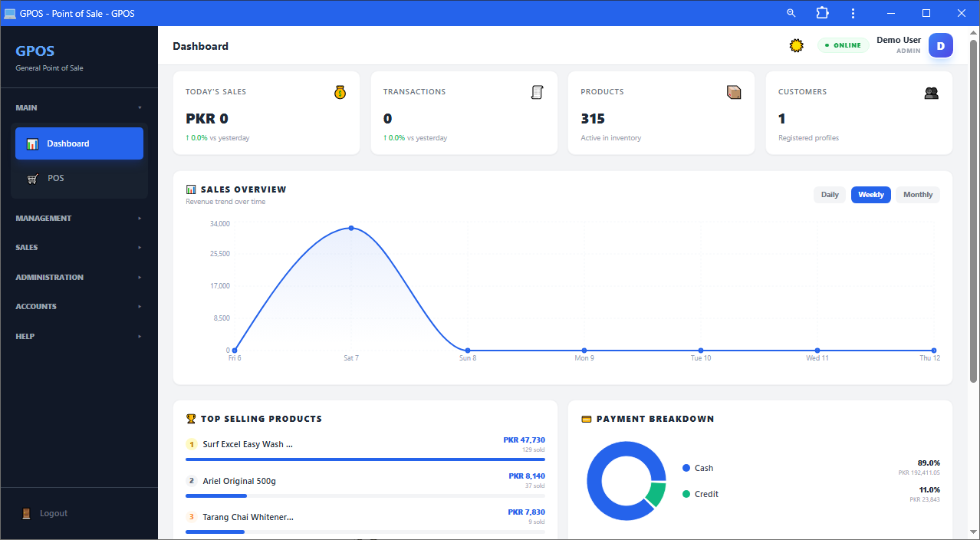Screen dimensions: 980x540
Task: Click the people icon in Customers card
Action: tap(932, 93)
